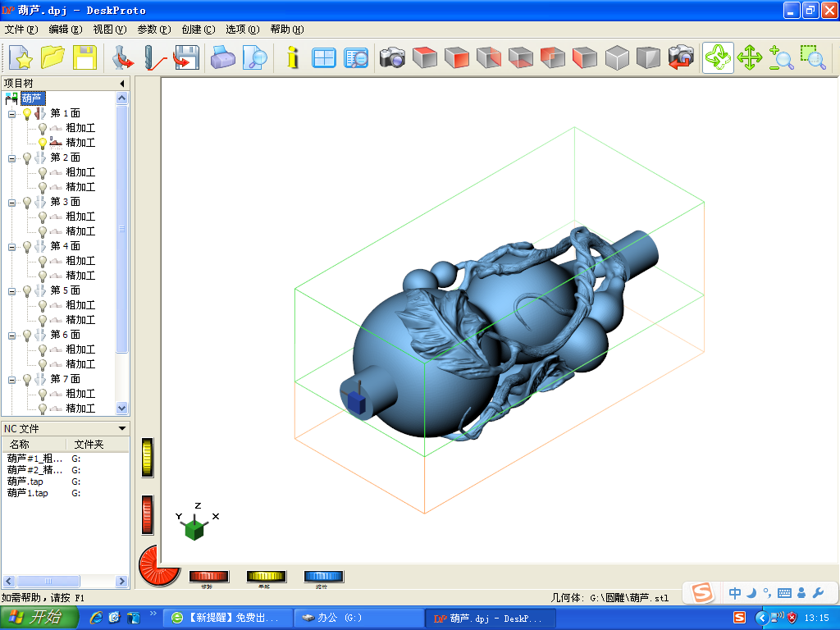The height and width of the screenshot is (630, 840).
Task: Click the red horizontal thumbwheel
Action: click(x=209, y=577)
